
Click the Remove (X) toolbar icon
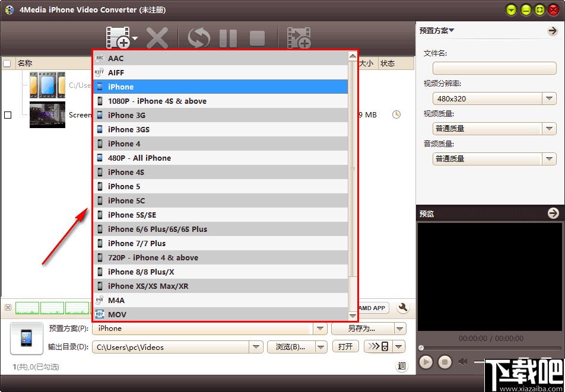click(157, 38)
